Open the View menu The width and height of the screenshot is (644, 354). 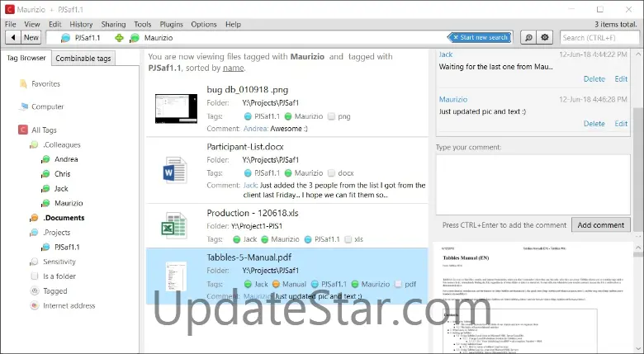[31, 24]
